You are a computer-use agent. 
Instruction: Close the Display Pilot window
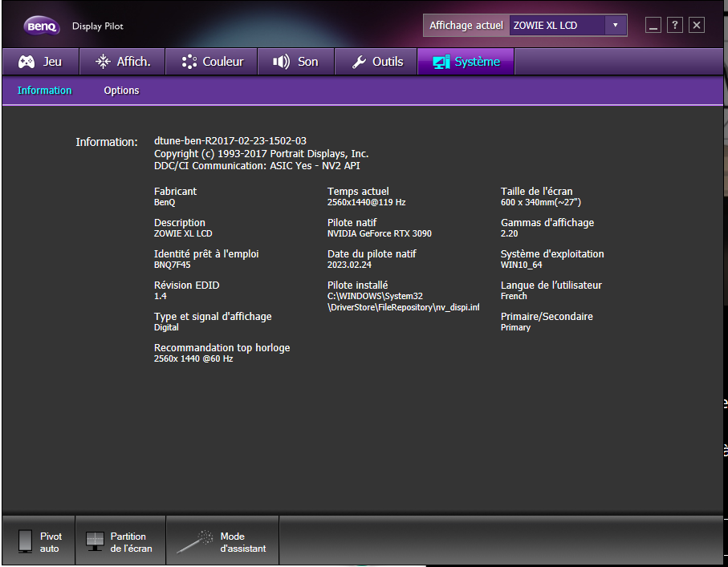pos(697,25)
